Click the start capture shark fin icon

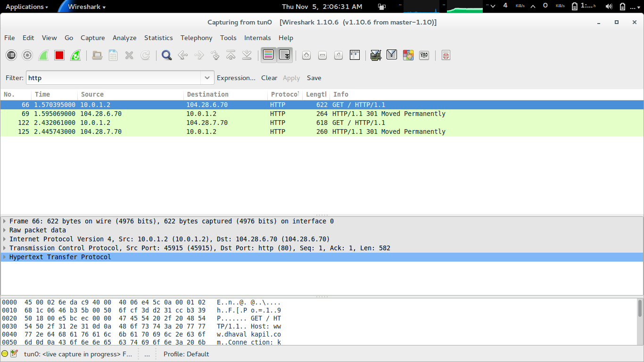coord(43,55)
